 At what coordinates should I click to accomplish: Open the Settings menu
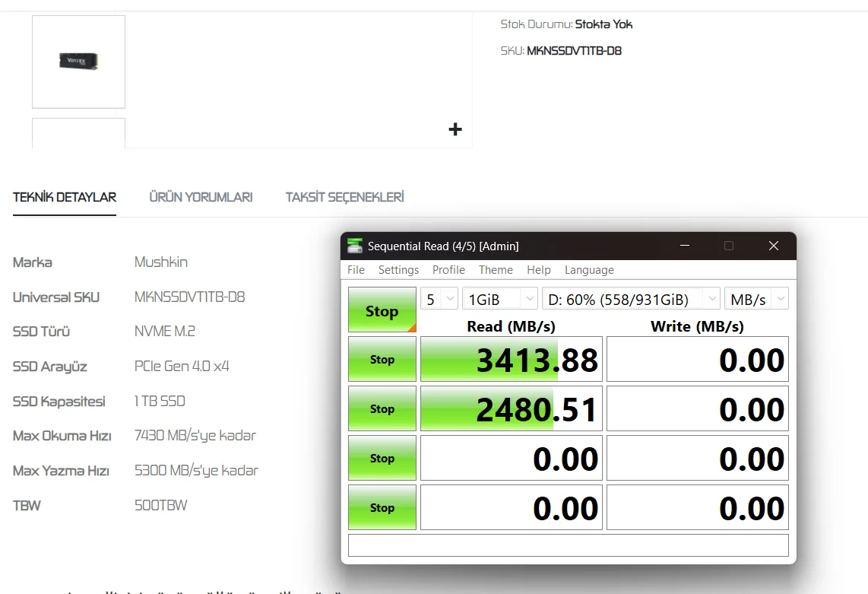pos(398,270)
